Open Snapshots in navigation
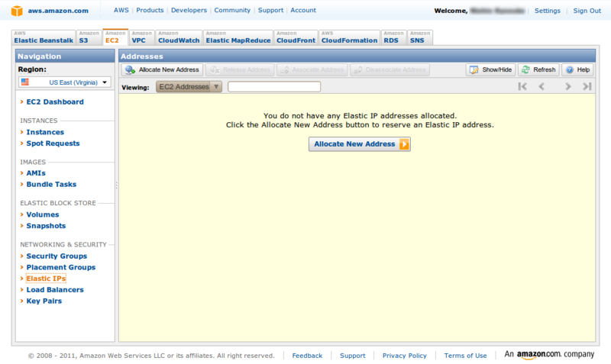The height and width of the screenshot is (364, 611). coord(46,226)
